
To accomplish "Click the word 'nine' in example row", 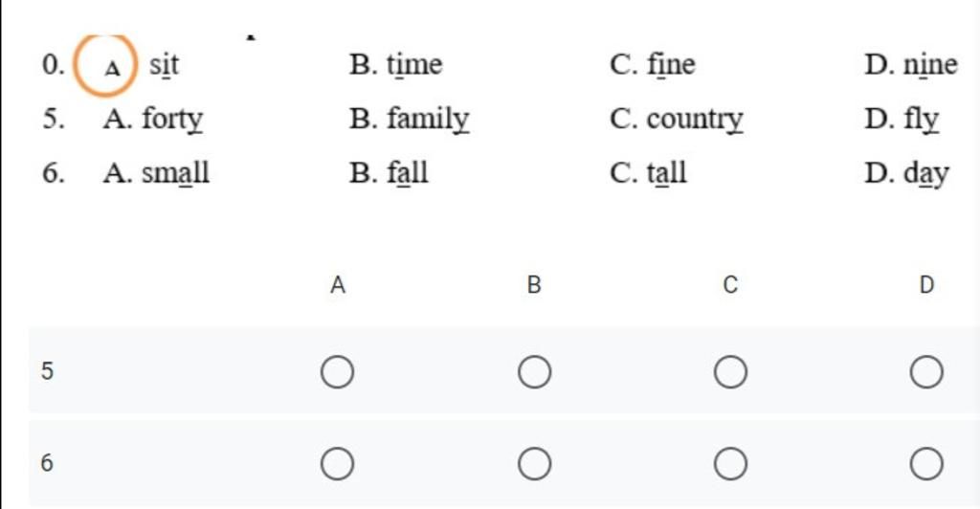I will point(930,65).
